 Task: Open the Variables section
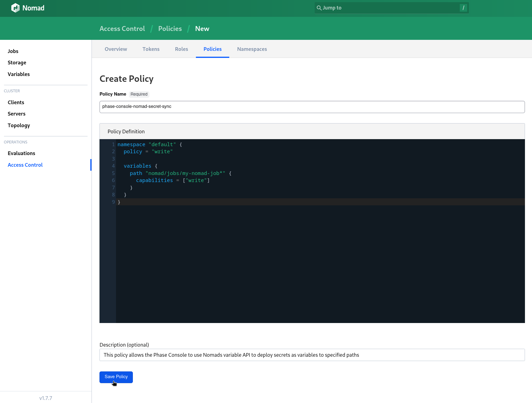tap(19, 74)
